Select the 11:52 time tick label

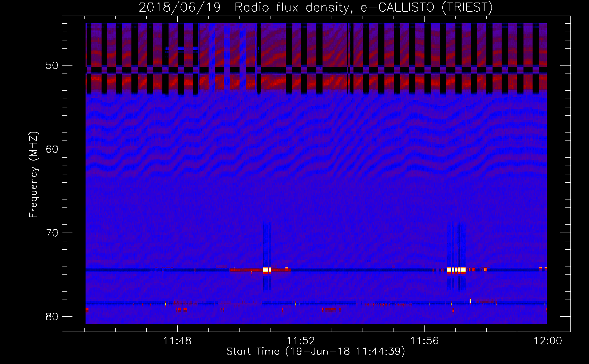pos(301,341)
